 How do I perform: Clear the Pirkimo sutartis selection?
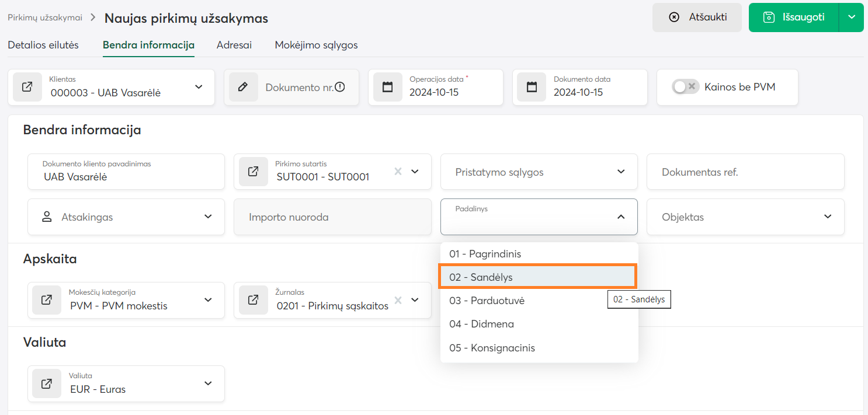click(x=398, y=172)
